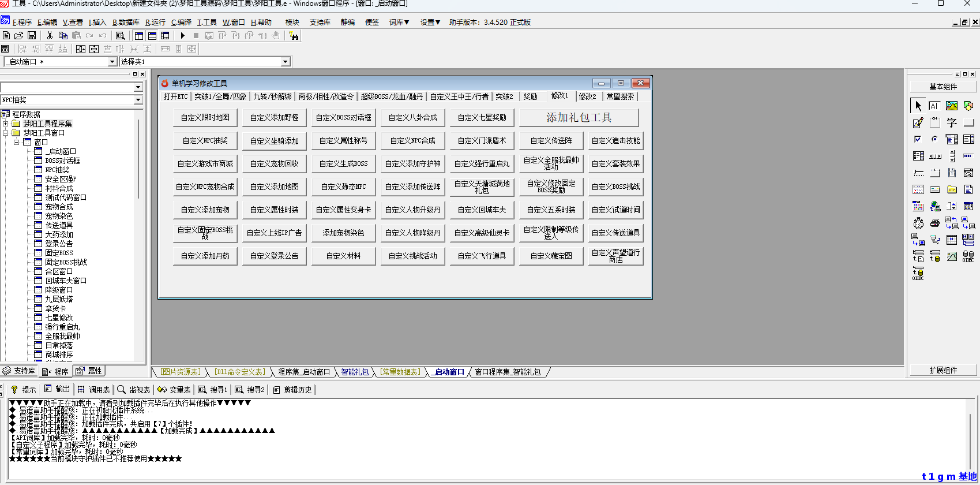Switch to the 智能礼包 bottom editor tab
980x485 pixels.
(x=355, y=372)
